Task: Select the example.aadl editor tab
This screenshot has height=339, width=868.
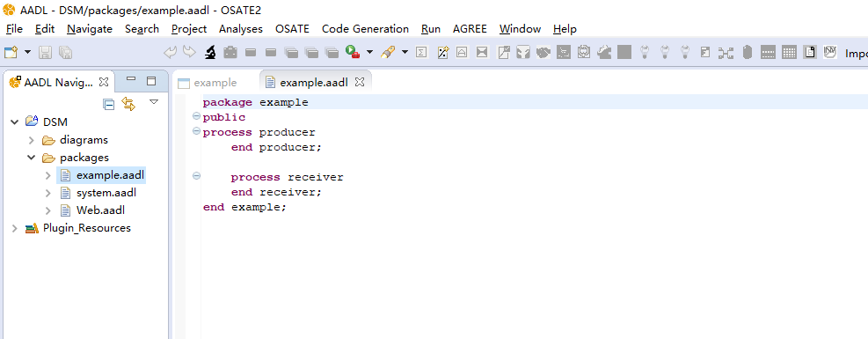Action: tap(314, 83)
